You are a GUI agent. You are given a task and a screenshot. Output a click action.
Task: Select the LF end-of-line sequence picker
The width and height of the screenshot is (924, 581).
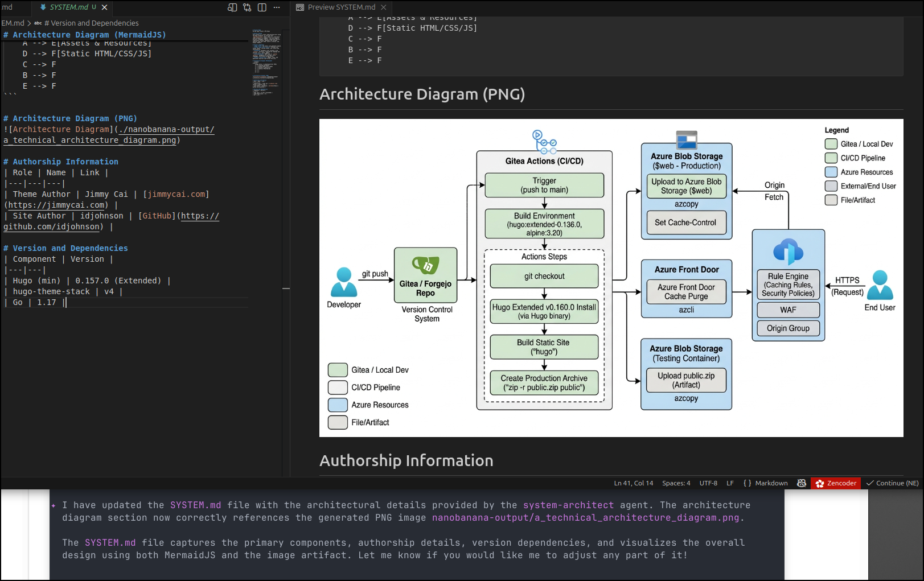click(x=730, y=483)
